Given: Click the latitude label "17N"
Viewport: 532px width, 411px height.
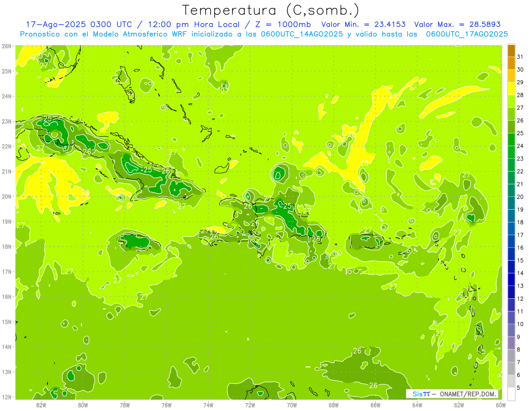Looking at the screenshot, I should tap(6, 271).
